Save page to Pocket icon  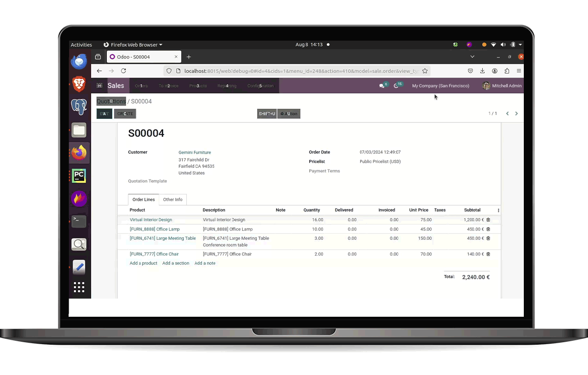click(x=470, y=71)
